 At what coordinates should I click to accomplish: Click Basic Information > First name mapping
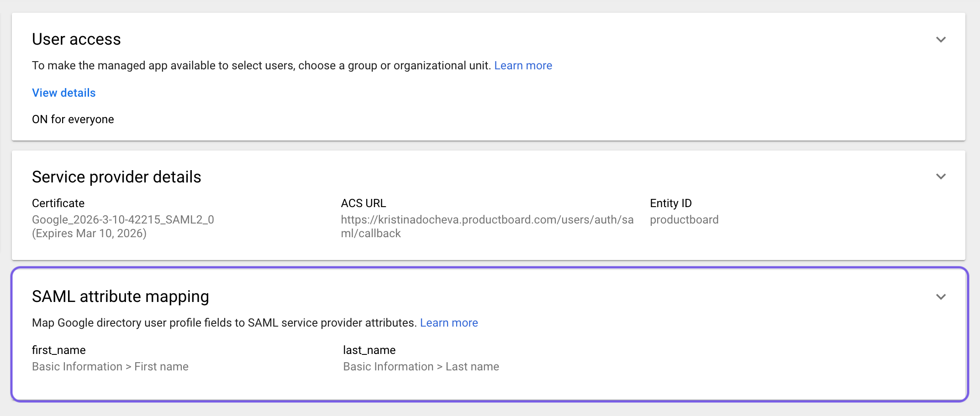(110, 367)
